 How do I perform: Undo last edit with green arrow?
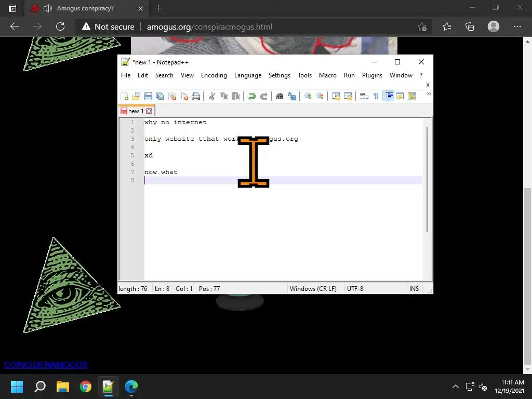click(x=251, y=96)
